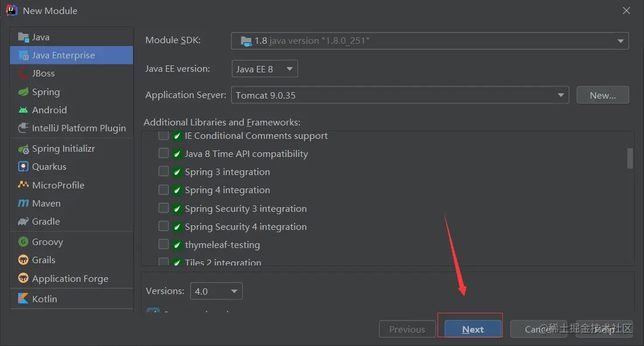
Task: Click the Java folder icon in sidebar
Action: (23, 37)
